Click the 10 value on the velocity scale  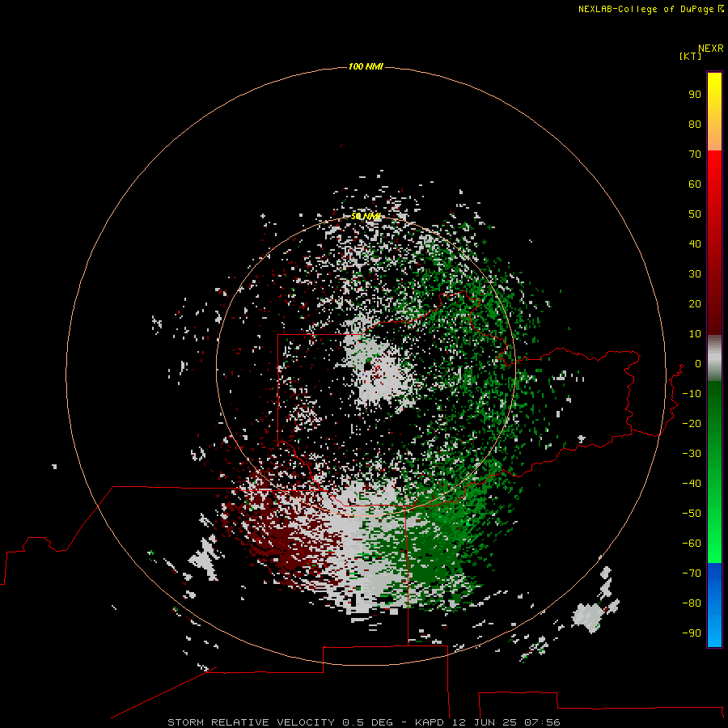click(x=695, y=334)
